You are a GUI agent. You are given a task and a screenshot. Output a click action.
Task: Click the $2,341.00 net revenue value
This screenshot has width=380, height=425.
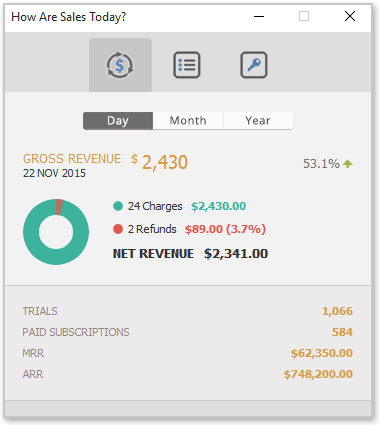pyautogui.click(x=236, y=254)
